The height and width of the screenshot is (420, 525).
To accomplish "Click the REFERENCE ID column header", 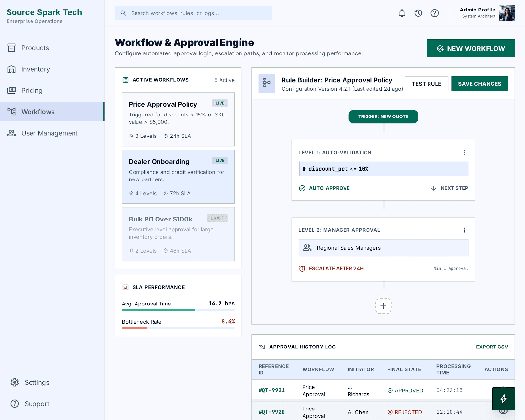I will pos(274,369).
